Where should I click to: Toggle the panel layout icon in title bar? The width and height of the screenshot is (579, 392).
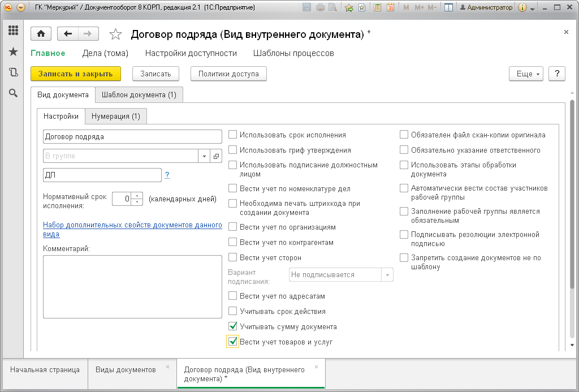(x=448, y=7)
